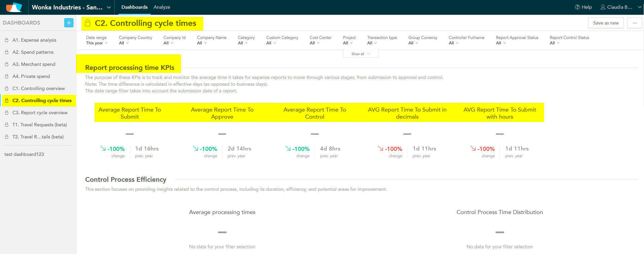644x254 pixels.
Task: Expand the Wonka Industries workspace dropdown
Action: pos(109,7)
